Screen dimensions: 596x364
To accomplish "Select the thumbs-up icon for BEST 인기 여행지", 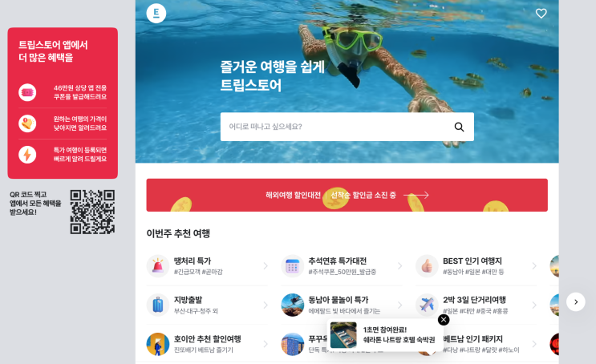I will (427, 266).
